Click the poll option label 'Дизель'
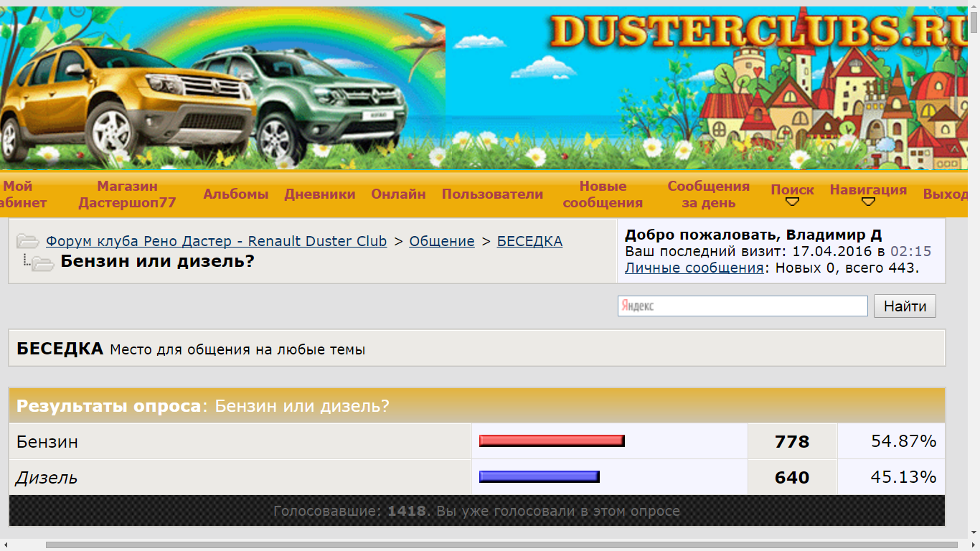The width and height of the screenshot is (980, 551). pos(47,478)
